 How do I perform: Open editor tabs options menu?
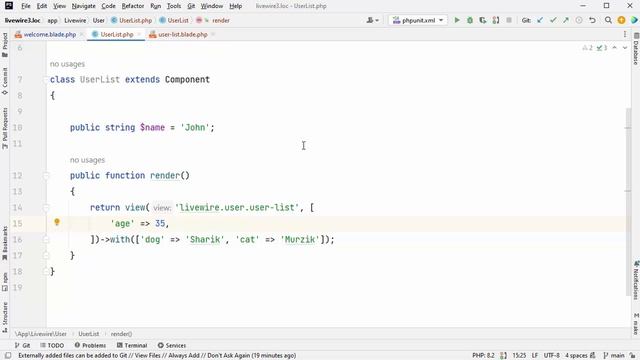[625, 34]
